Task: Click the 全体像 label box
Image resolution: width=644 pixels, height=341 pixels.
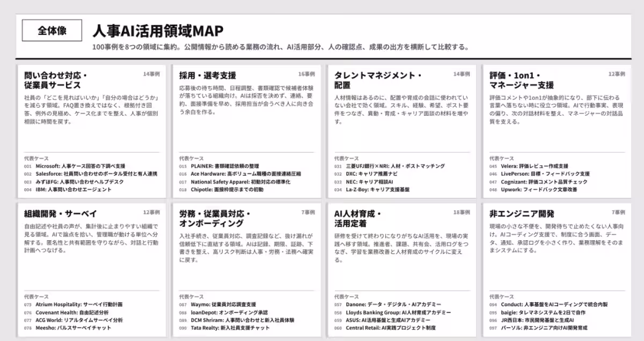Action: point(52,31)
